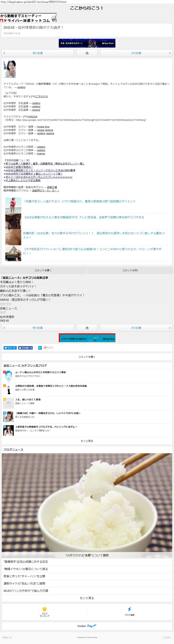Click the トップへ button
174x644 pixels.
[167, 637]
